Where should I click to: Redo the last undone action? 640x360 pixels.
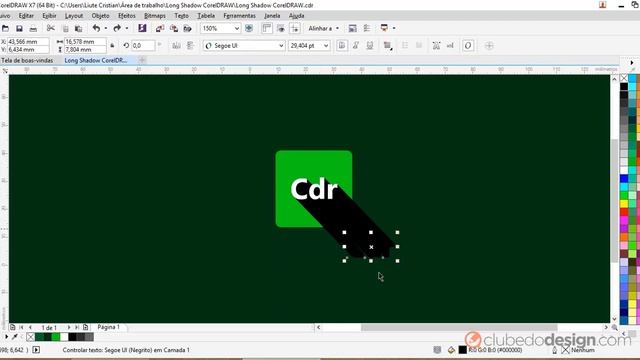point(117,28)
